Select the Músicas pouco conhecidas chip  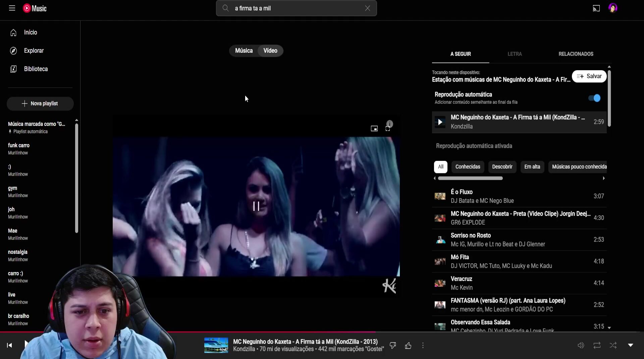(x=578, y=167)
